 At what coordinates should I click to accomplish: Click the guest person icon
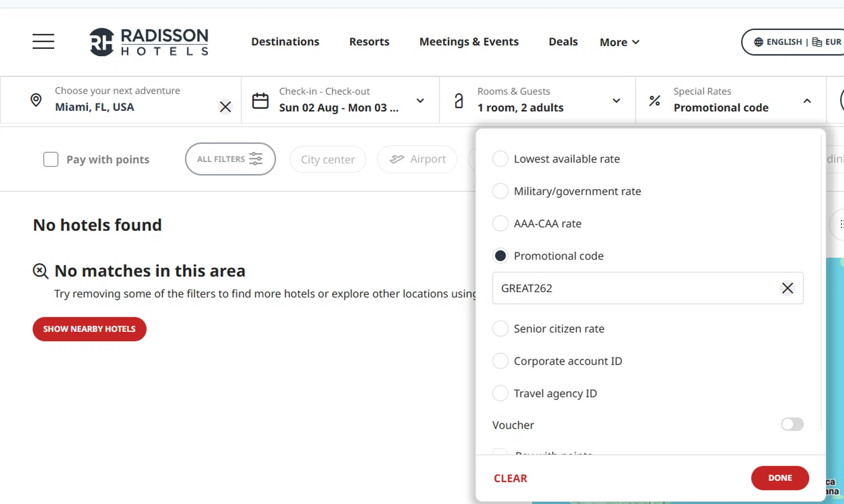459,101
